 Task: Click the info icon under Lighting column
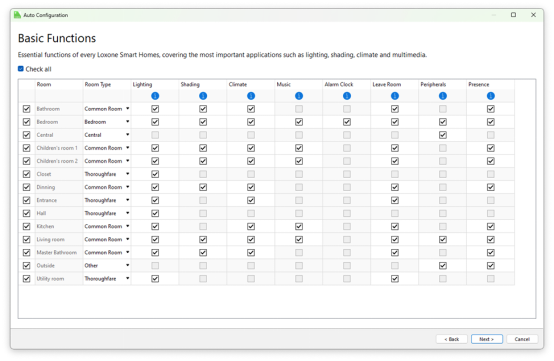point(155,96)
